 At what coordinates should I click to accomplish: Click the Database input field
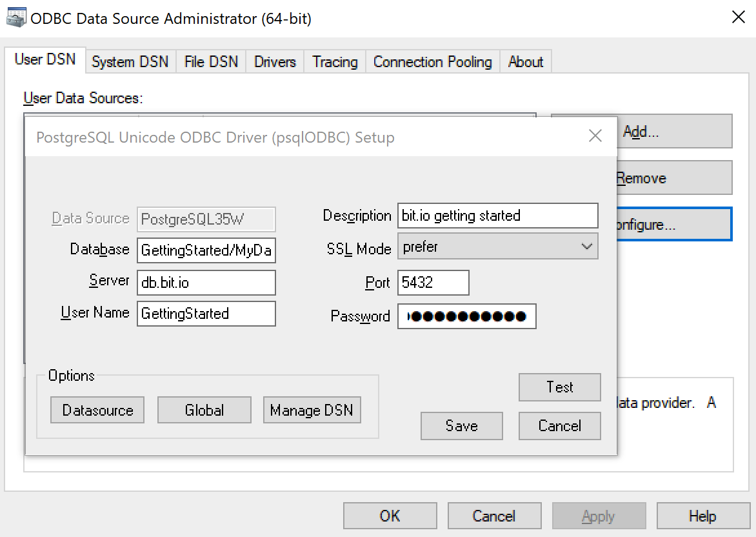point(206,250)
